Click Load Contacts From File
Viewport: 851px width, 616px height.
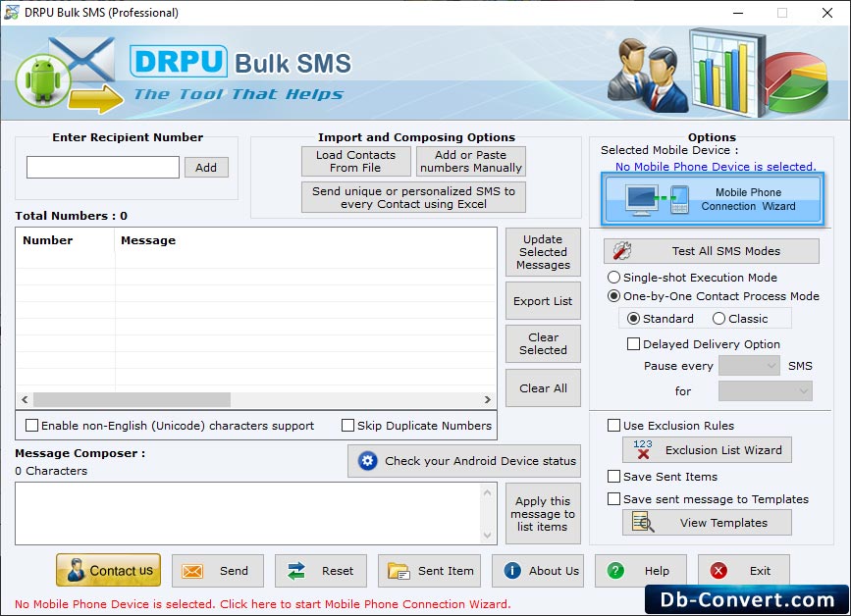[356, 161]
